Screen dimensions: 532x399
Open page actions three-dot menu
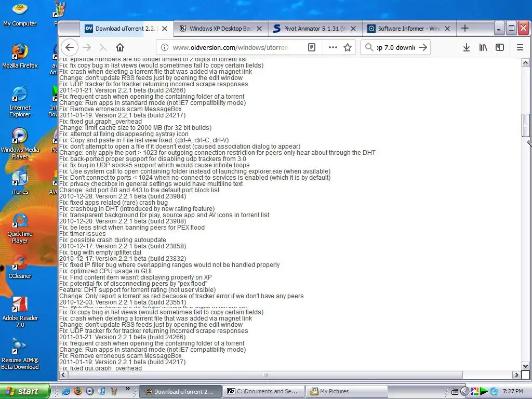333,47
